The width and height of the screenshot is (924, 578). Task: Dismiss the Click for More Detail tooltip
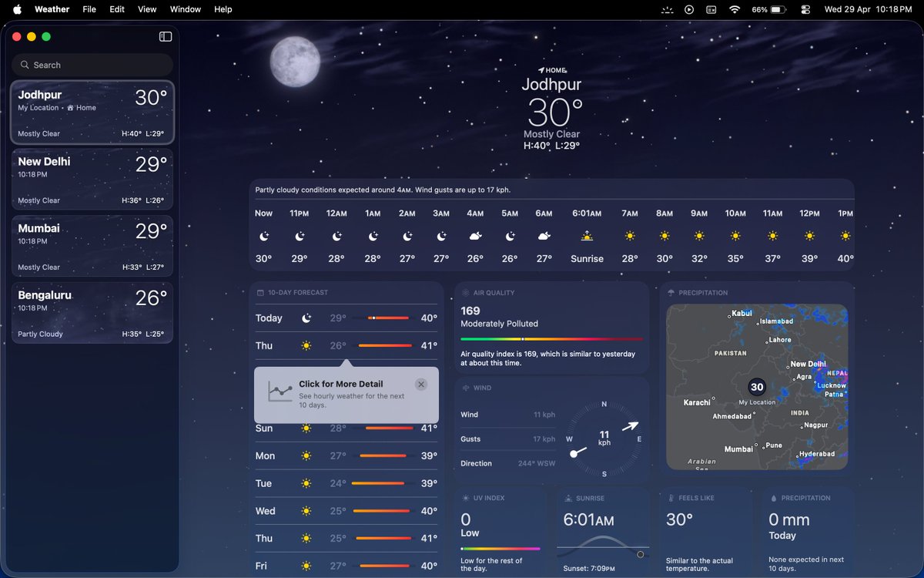pyautogui.click(x=420, y=385)
